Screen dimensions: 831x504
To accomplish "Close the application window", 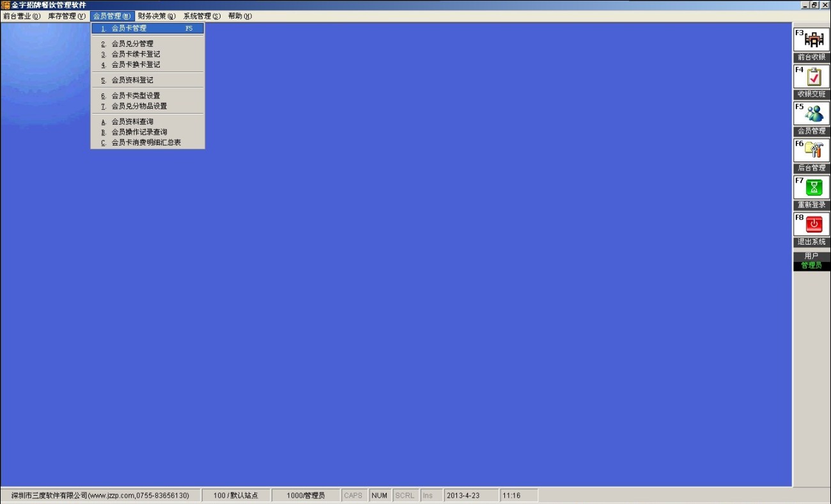I will (x=824, y=5).
